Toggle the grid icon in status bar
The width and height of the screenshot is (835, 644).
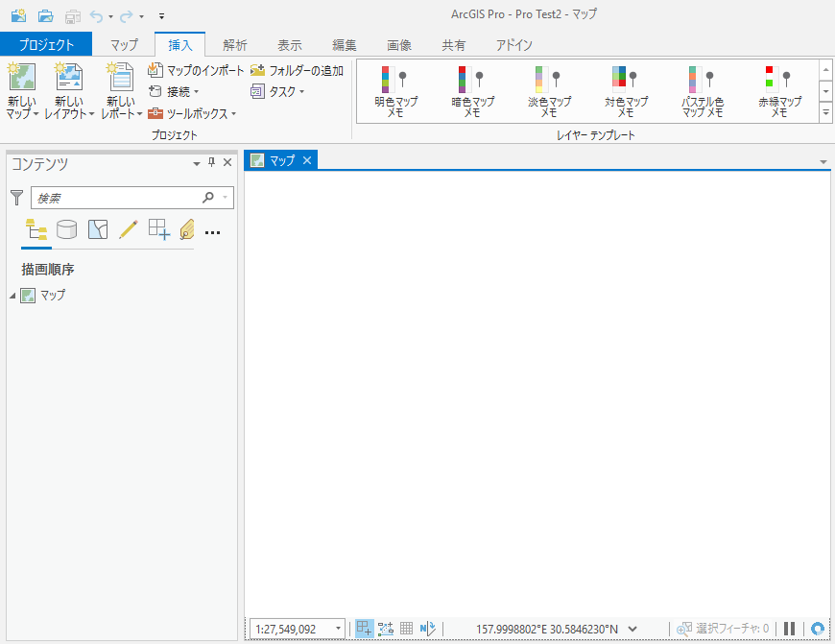[406, 629]
